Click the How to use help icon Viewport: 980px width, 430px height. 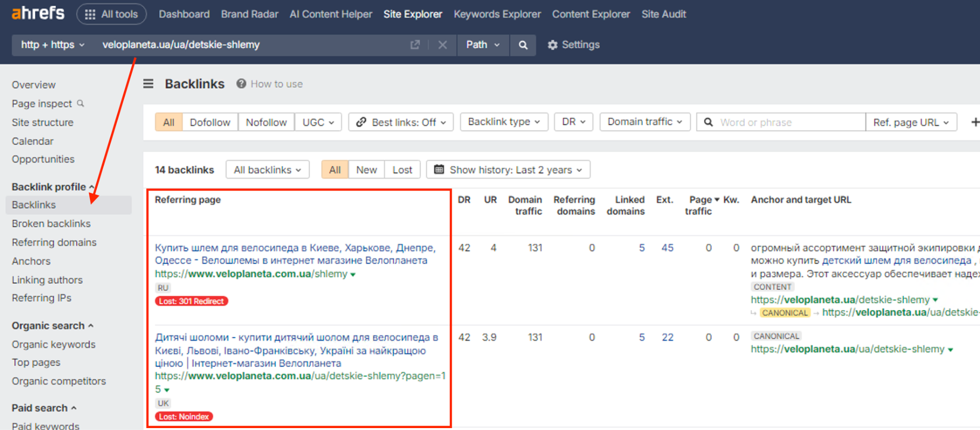[241, 84]
